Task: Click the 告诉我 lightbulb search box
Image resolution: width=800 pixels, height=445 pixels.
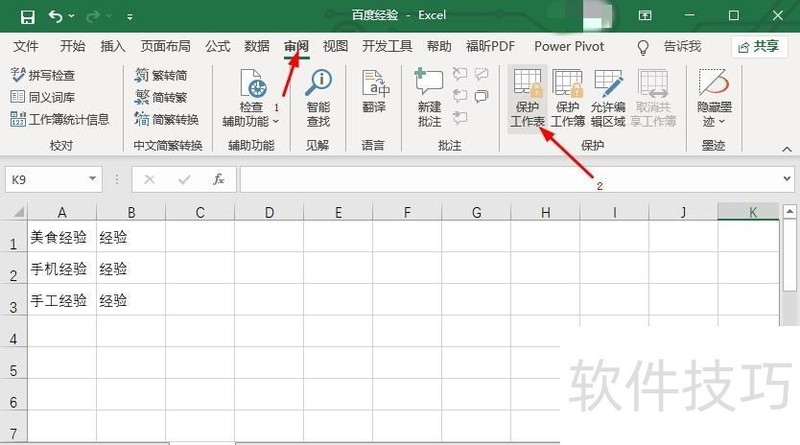Action: click(670, 47)
